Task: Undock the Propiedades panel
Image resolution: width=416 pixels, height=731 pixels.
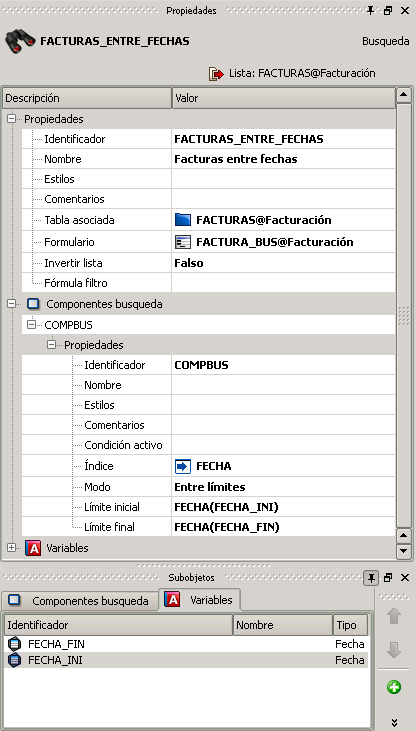Action: pos(388,10)
